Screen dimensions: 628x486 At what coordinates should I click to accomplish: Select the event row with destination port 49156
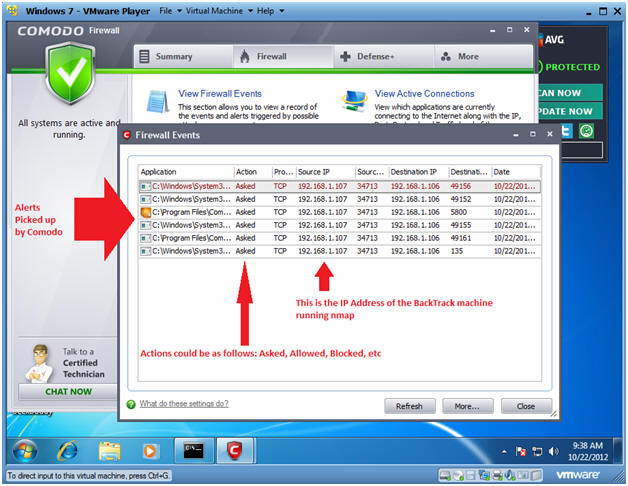340,186
